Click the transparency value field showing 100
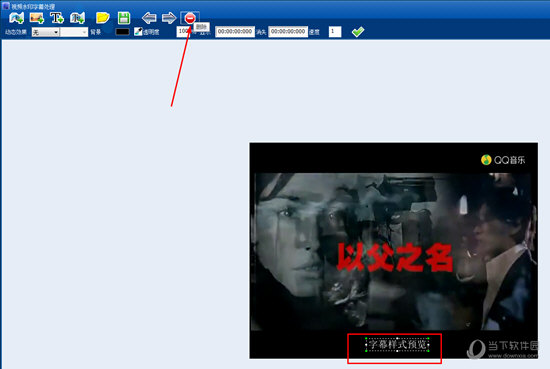This screenshot has width=550, height=369. point(183,32)
